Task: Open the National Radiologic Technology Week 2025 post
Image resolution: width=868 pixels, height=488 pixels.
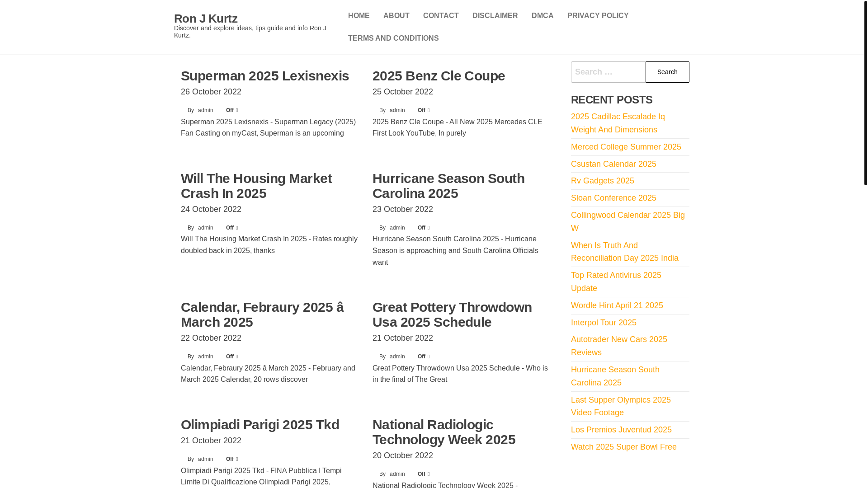Action: tap(443, 432)
